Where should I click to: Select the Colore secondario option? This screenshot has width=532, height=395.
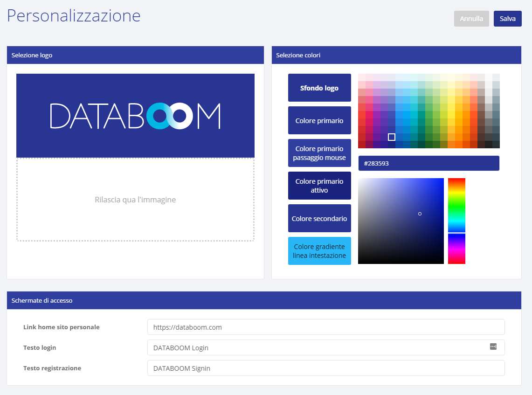319,218
